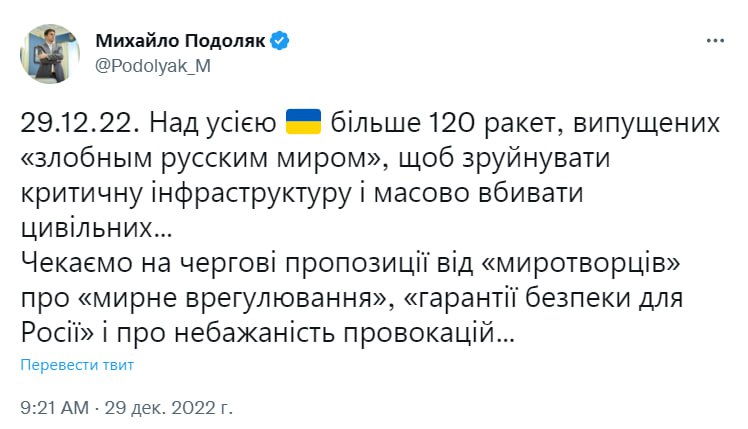Open Михайло Подоляк's profile photo
This screenshot has width=748, height=429.
point(50,54)
